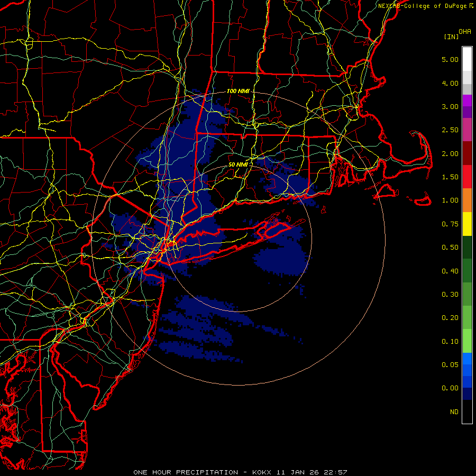The height and width of the screenshot is (476, 476).
Task: Select the 0.40 inch scale label
Action: pos(450,271)
